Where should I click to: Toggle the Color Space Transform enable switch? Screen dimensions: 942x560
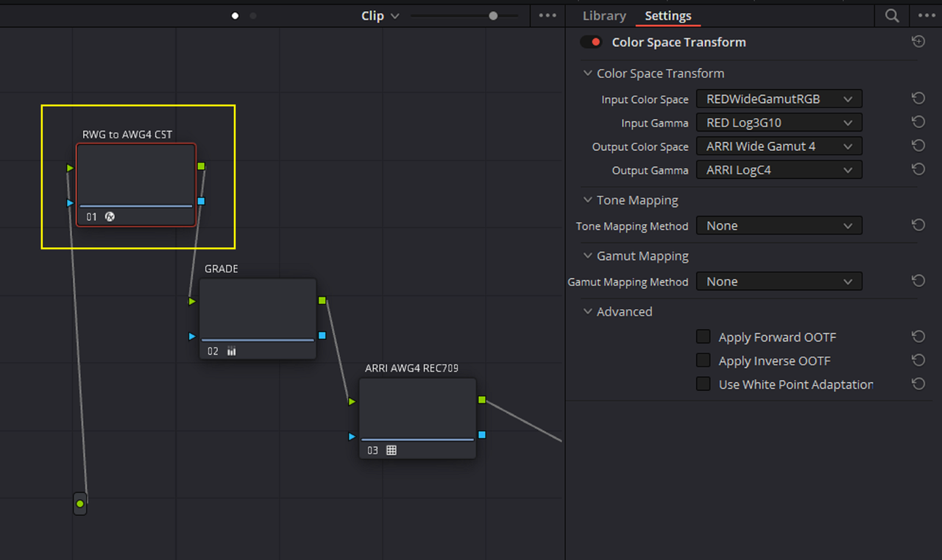pyautogui.click(x=591, y=42)
